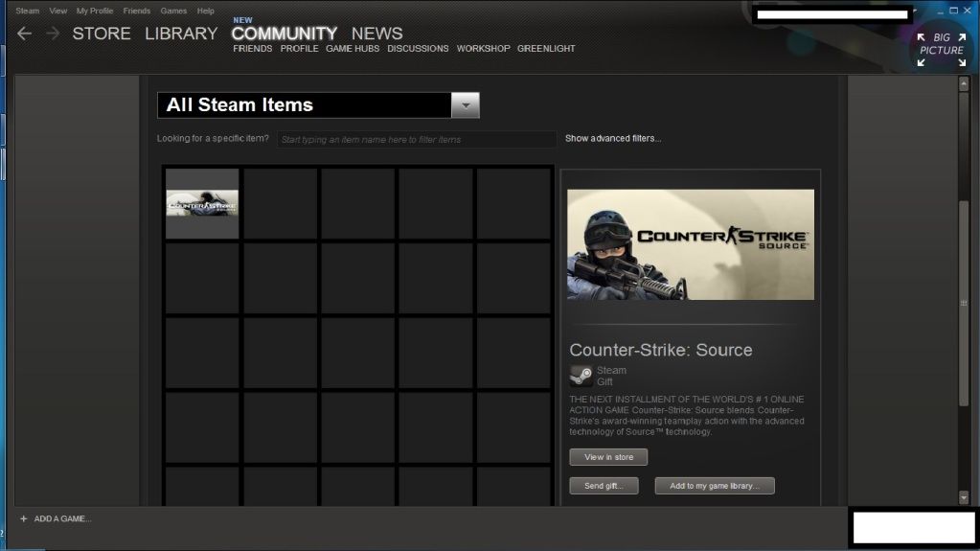Open the Friends menu
980x551 pixels.
(x=137, y=11)
